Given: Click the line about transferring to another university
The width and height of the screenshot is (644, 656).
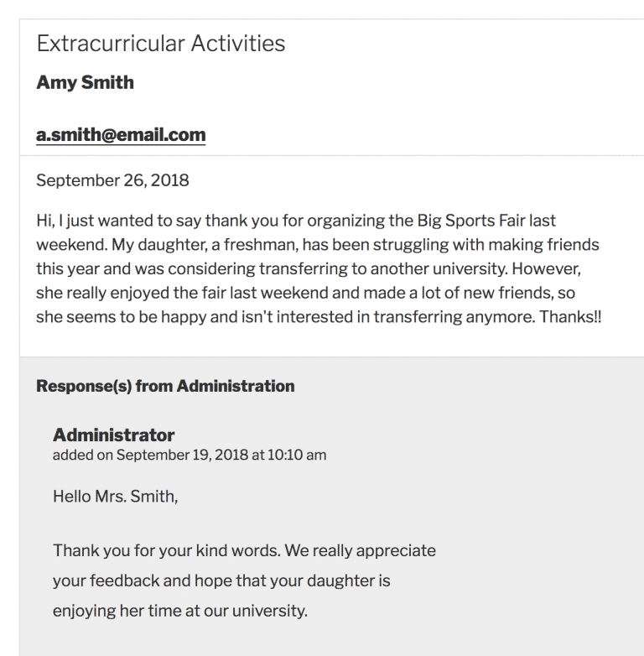Looking at the screenshot, I should pyautogui.click(x=309, y=268).
